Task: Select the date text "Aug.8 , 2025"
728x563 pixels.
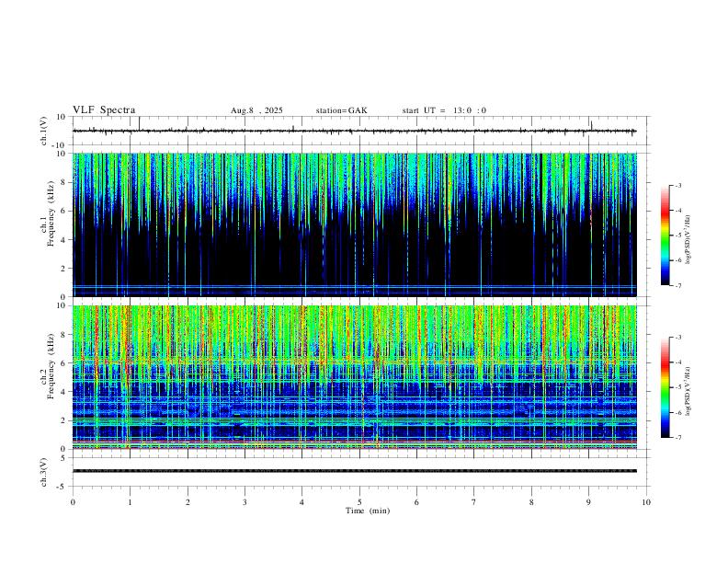Action: pyautogui.click(x=256, y=110)
